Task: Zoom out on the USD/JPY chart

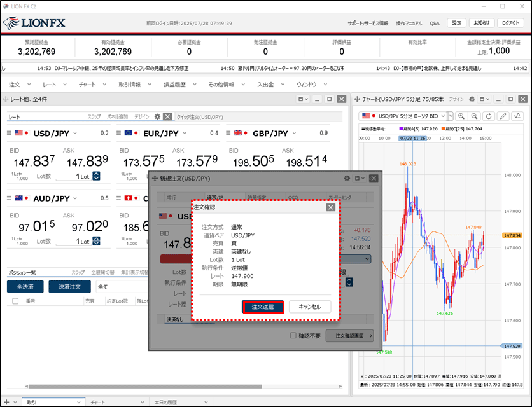Action: tap(475, 116)
